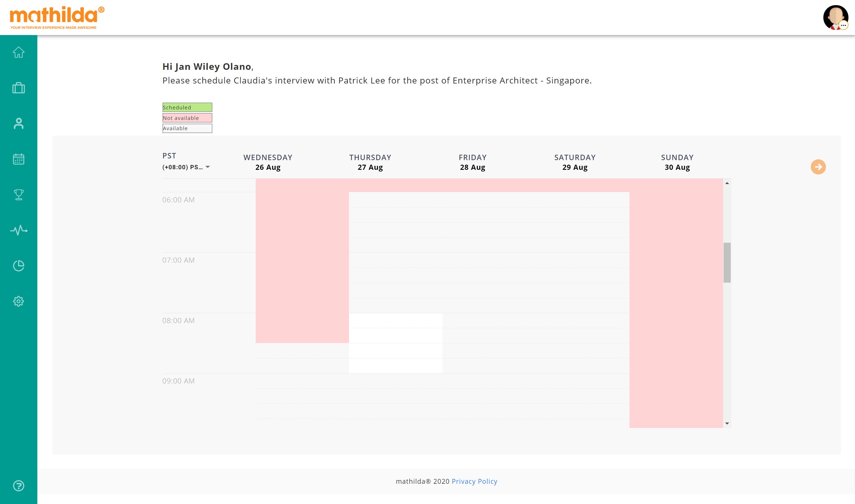Expand the PST timezone dropdown
This screenshot has width=855, height=504.
tap(186, 167)
